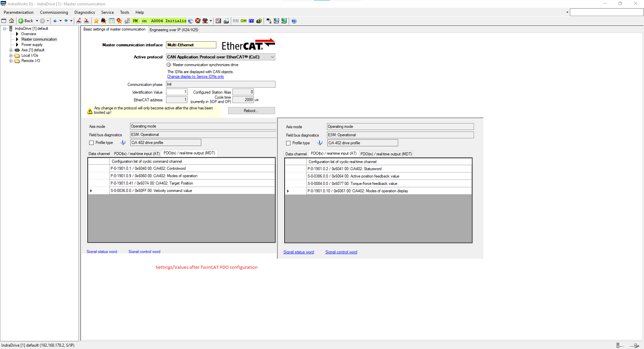Click the window layout icon at toolbar start
Image resolution: width=644 pixels, height=349 pixels.
4,21
